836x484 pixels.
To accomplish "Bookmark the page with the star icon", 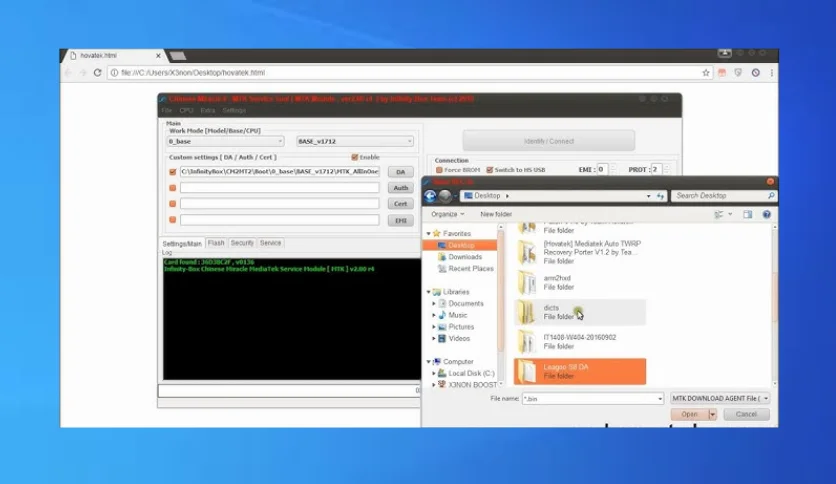I will click(x=706, y=72).
